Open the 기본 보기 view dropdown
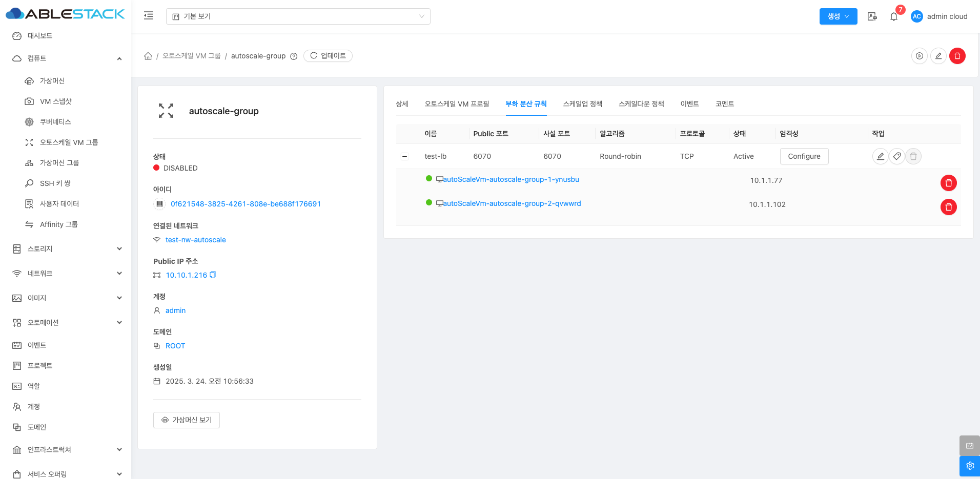 (298, 16)
